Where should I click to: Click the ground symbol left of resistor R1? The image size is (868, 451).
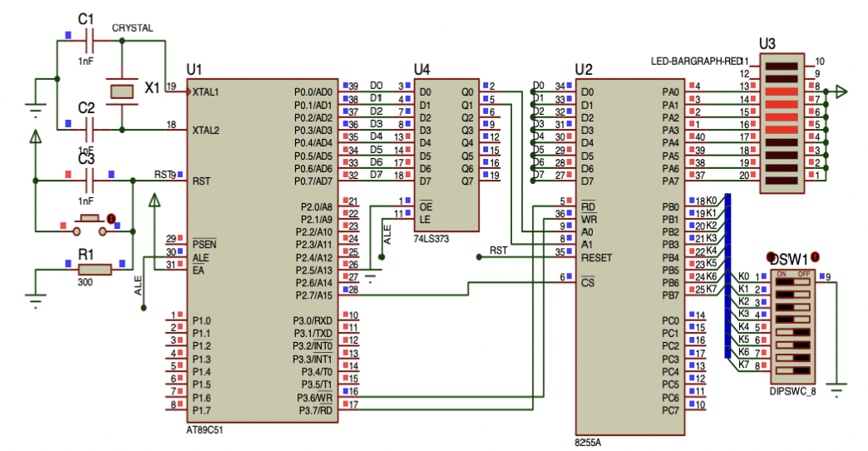36,301
